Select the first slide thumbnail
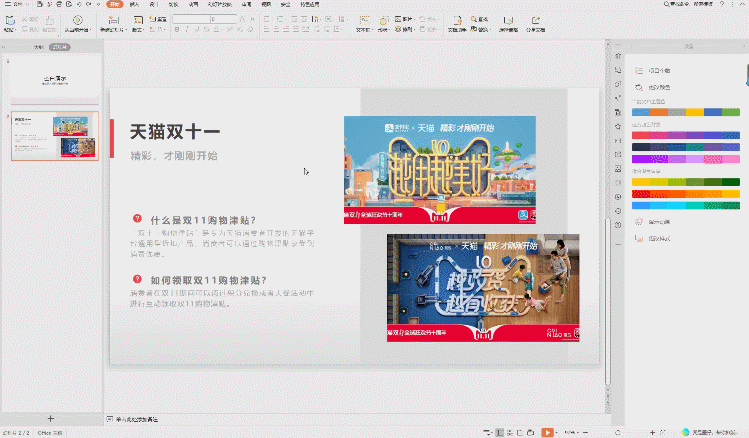749x438 pixels. (x=54, y=78)
